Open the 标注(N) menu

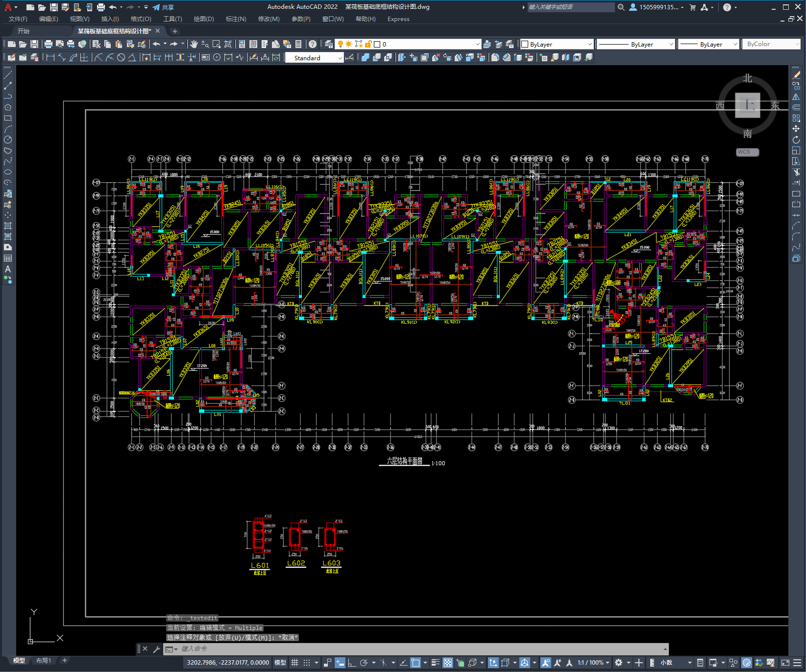coord(236,19)
